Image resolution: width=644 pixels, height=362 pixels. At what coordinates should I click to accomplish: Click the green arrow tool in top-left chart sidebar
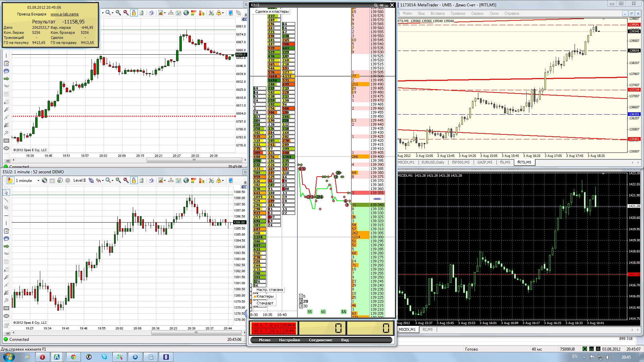(x=6, y=79)
